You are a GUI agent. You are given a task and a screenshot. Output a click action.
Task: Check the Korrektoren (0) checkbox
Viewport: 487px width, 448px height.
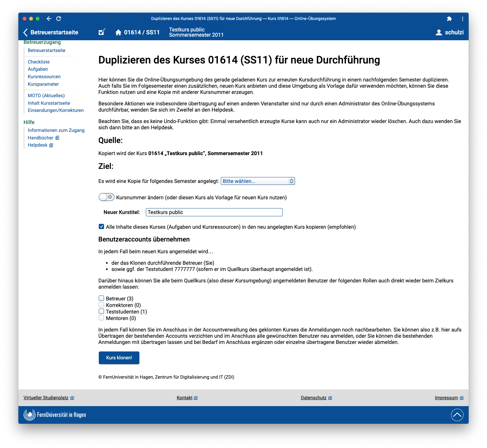pyautogui.click(x=101, y=305)
